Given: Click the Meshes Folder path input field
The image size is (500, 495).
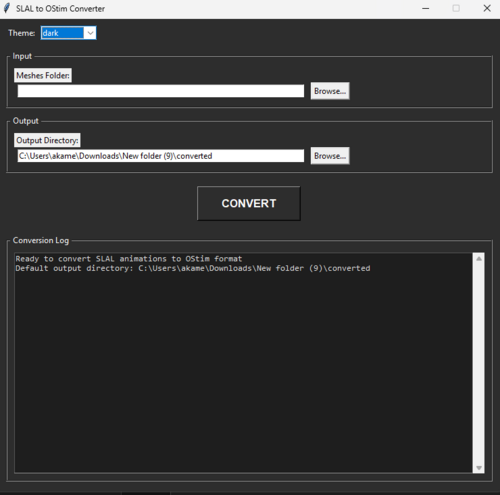Looking at the screenshot, I should (161, 91).
